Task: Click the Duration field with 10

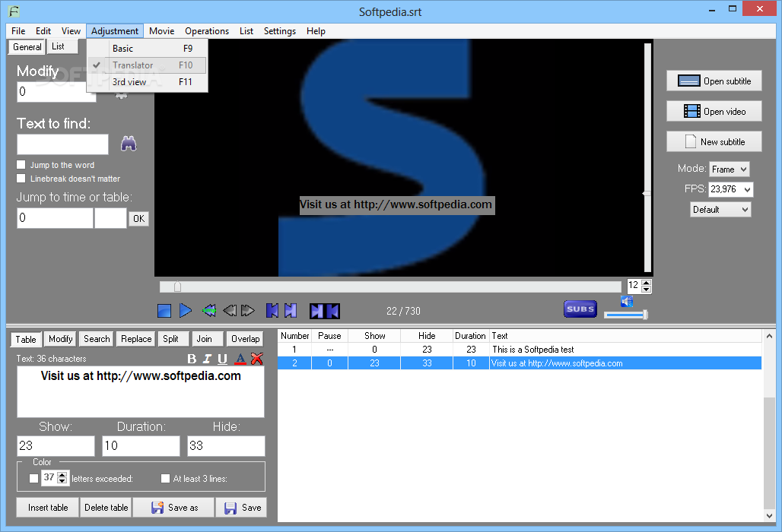Action: coord(141,446)
